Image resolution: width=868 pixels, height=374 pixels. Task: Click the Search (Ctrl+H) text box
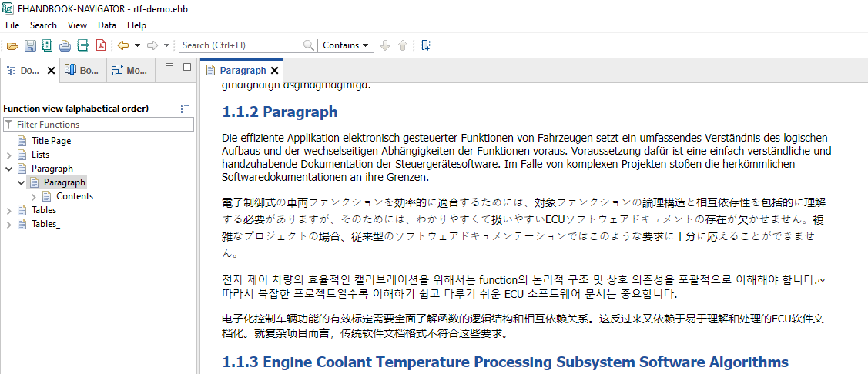[241, 45]
